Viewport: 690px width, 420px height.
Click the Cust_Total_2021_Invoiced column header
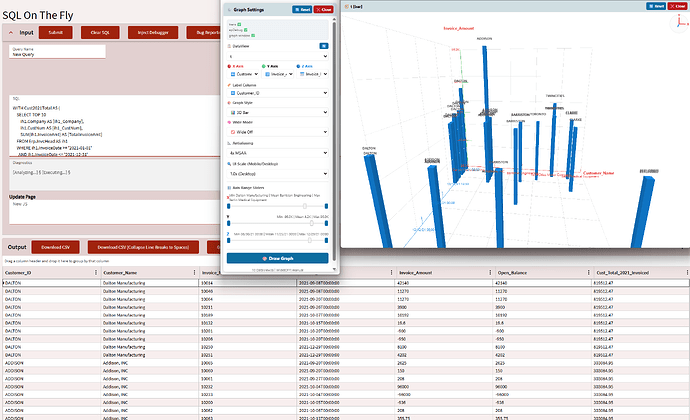[622, 273]
